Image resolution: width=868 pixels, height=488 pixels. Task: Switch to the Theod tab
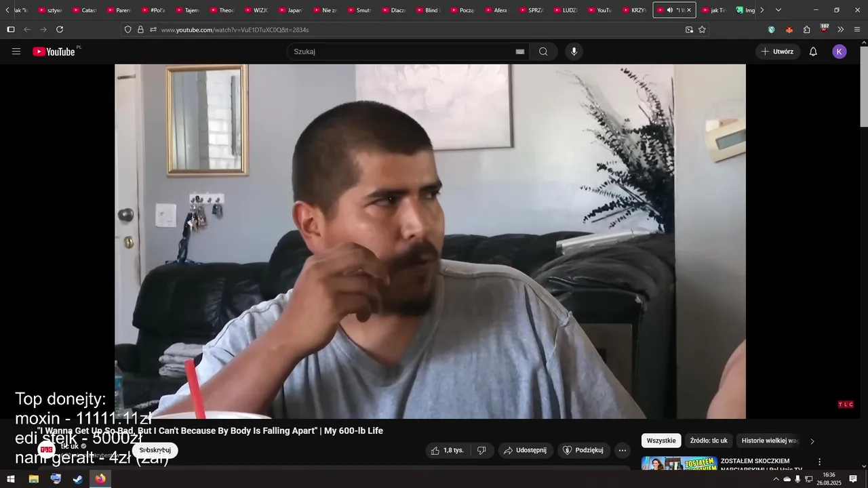(222, 10)
